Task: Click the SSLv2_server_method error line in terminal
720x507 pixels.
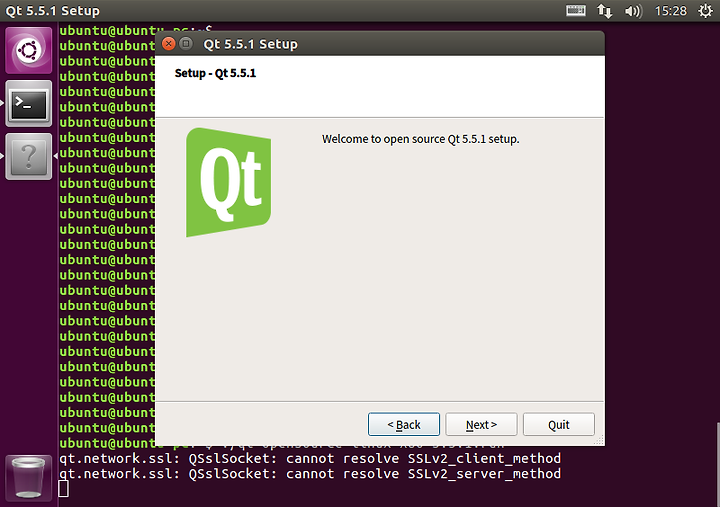Action: 310,473
